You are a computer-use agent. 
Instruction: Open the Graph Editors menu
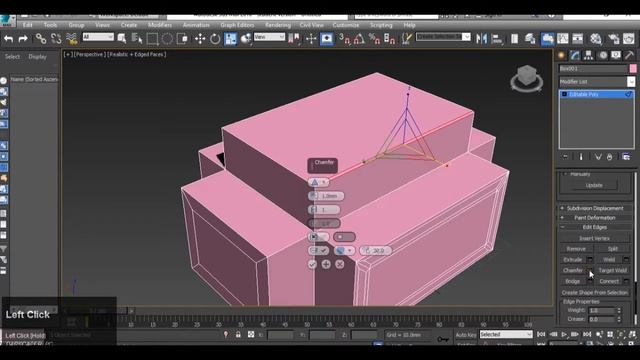(x=237, y=25)
